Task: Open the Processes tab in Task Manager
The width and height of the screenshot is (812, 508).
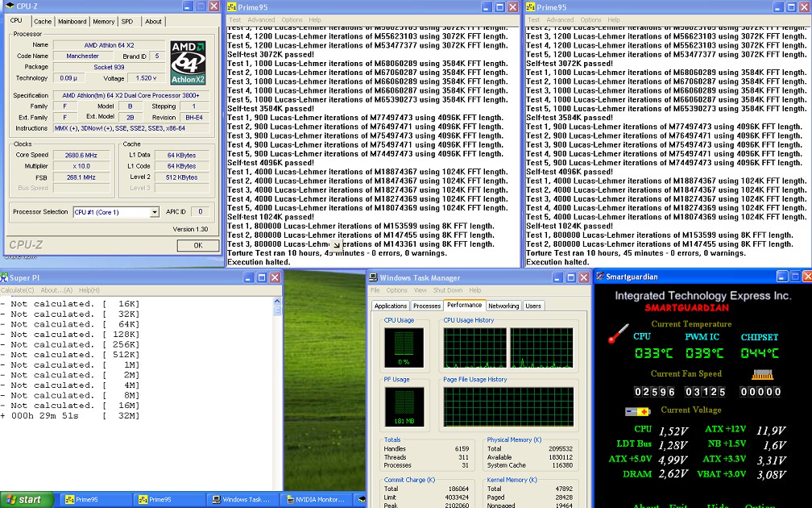Action: [427, 306]
